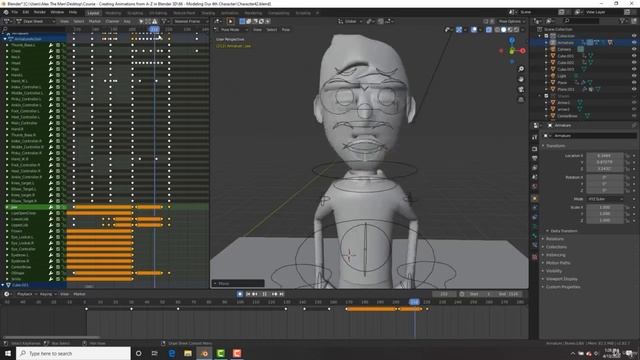This screenshot has width=640, height=360.
Task: Switch to rendered viewport shading
Action: 516,30
